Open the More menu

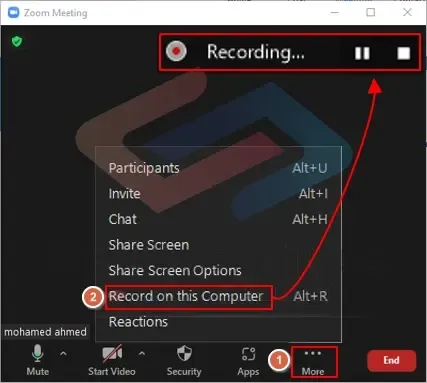[313, 362]
